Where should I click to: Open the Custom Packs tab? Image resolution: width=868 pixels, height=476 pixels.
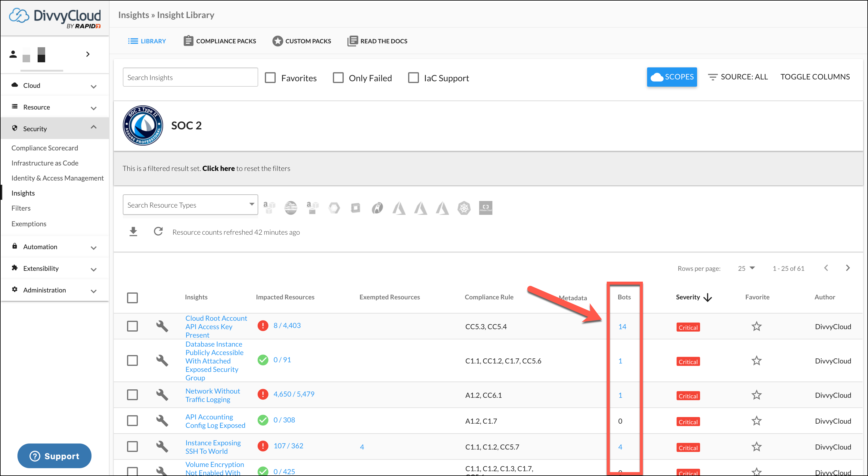point(302,41)
